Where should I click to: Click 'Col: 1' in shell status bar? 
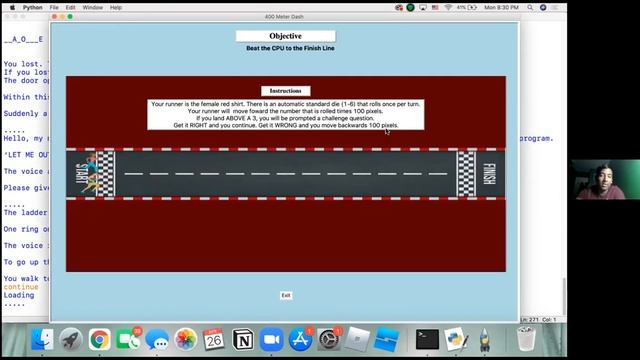click(x=549, y=320)
